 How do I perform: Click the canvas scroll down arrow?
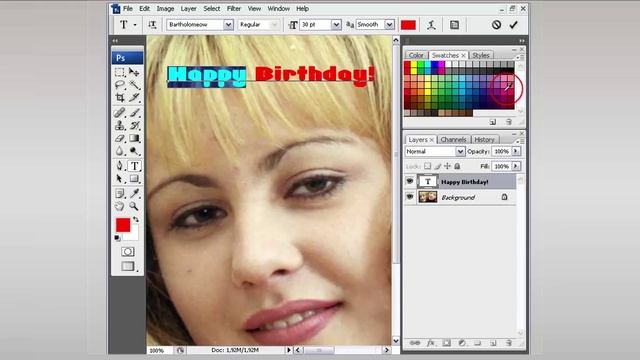click(x=396, y=341)
